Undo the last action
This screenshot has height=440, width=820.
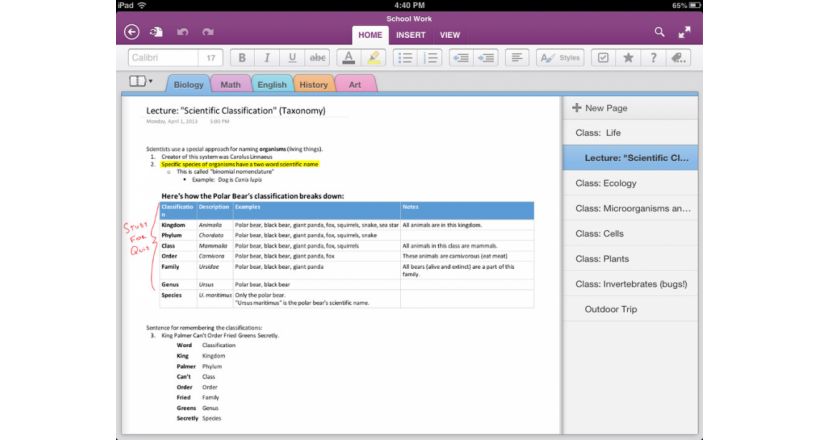183,32
